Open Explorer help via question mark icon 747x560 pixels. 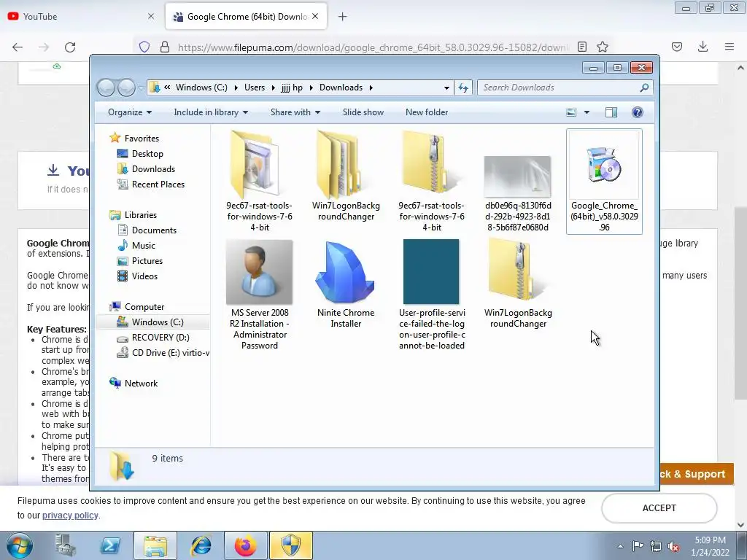[637, 112]
